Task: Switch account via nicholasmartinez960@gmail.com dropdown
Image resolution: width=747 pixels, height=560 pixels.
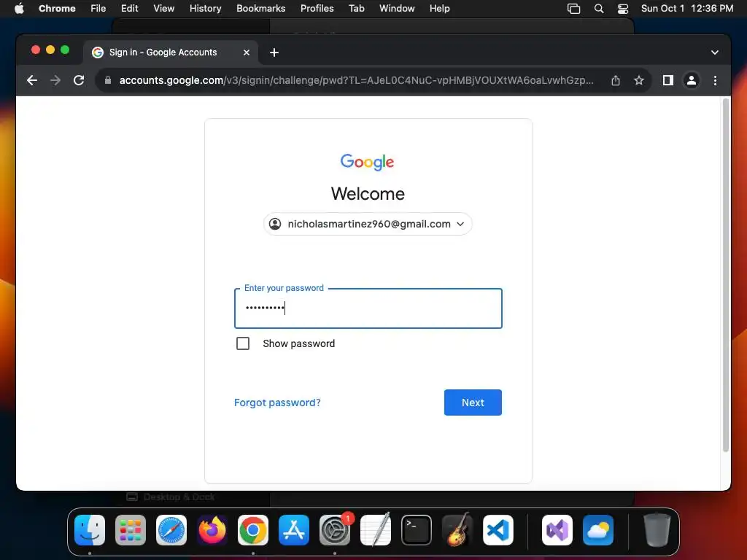Action: click(x=368, y=224)
